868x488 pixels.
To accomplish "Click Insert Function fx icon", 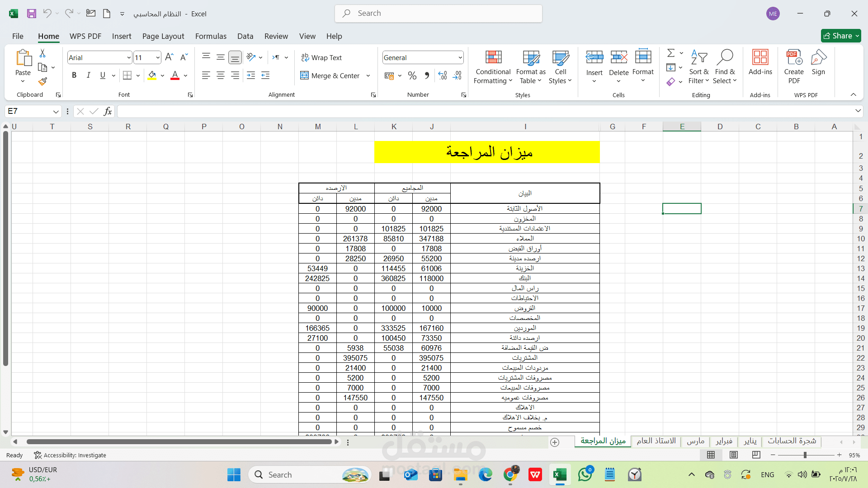I will click(x=108, y=111).
